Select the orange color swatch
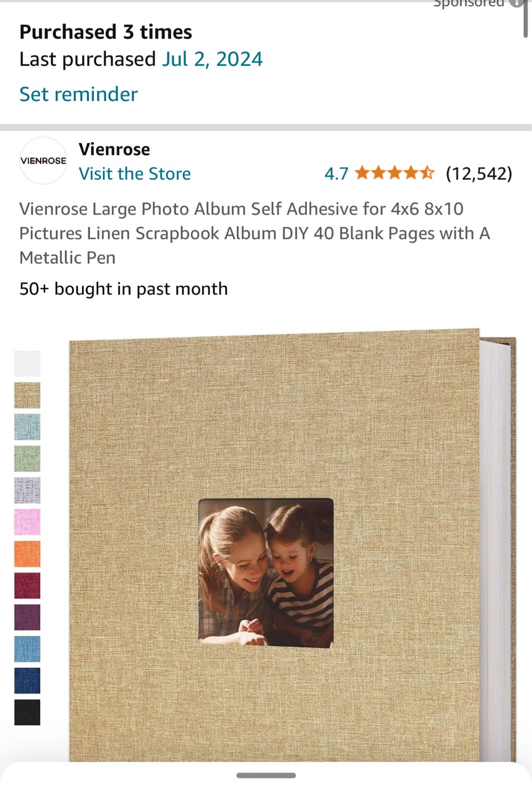 pyautogui.click(x=27, y=554)
